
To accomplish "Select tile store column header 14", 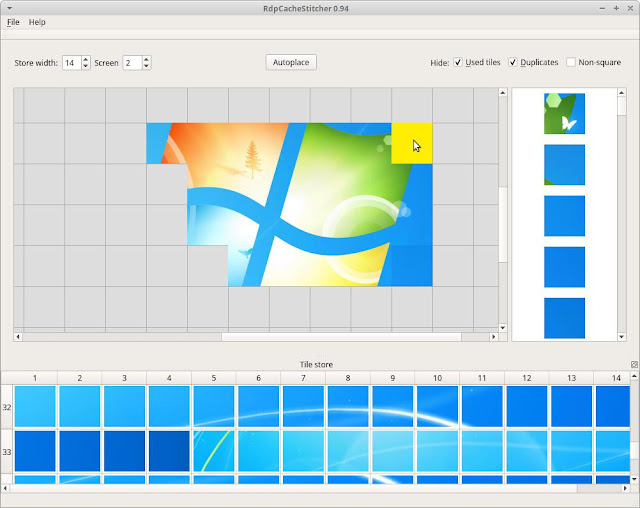I will coord(616,378).
